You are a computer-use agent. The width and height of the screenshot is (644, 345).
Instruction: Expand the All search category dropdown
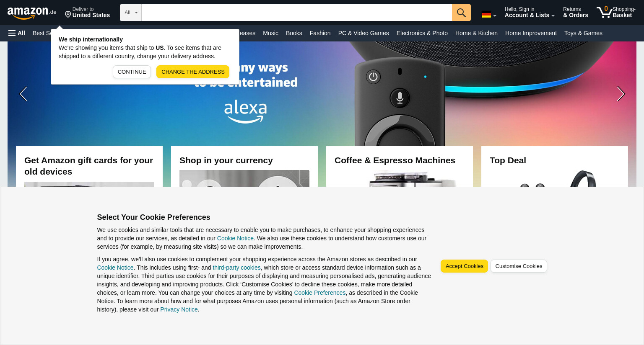(x=131, y=13)
